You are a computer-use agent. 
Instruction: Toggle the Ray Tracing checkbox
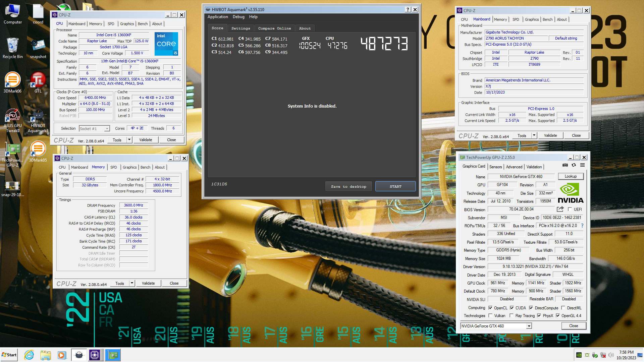(x=512, y=315)
